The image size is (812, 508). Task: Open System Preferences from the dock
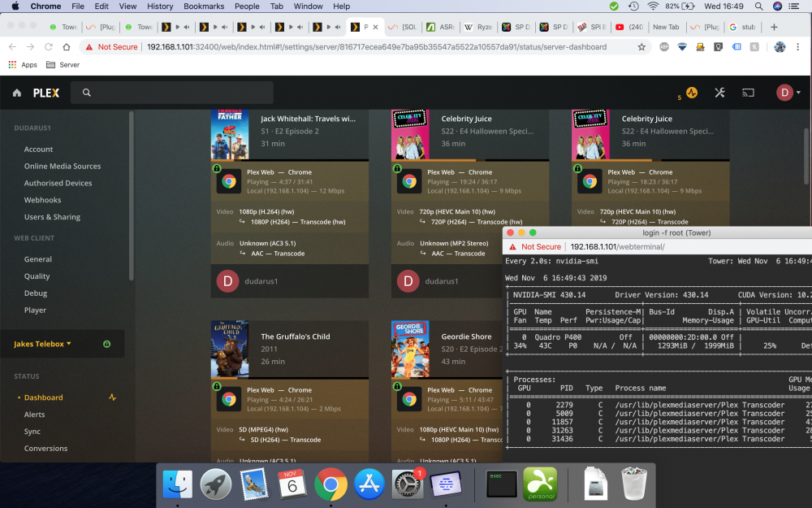pos(408,484)
